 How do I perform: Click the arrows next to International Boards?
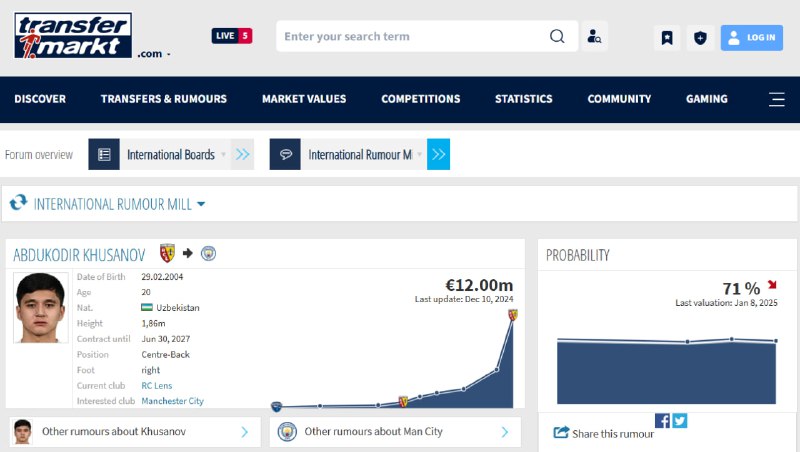tap(242, 154)
